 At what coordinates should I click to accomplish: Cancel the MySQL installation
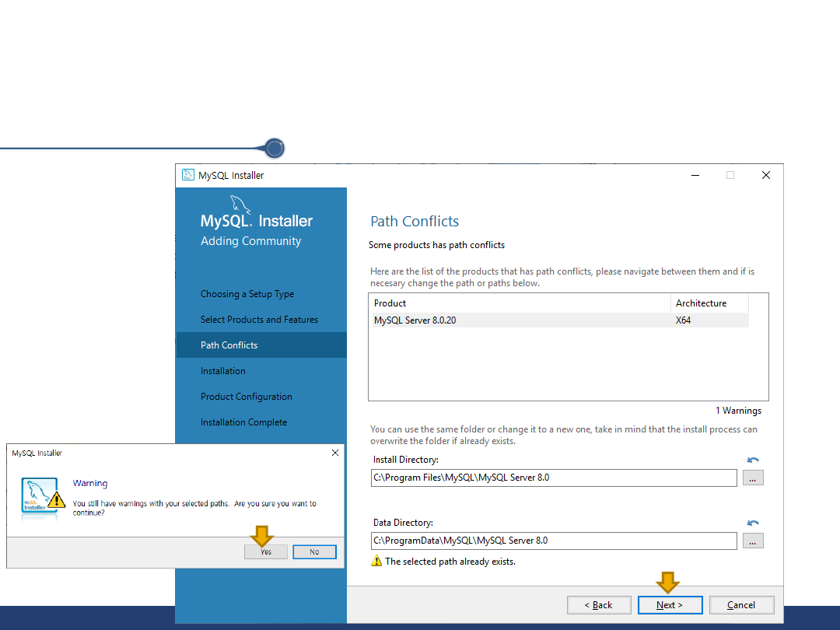[740, 605]
